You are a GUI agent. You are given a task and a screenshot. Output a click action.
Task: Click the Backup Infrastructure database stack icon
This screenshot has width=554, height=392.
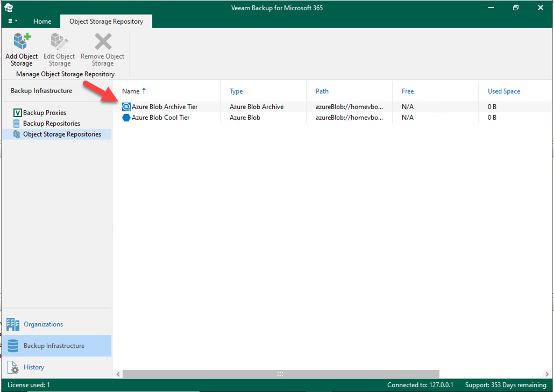click(x=13, y=346)
